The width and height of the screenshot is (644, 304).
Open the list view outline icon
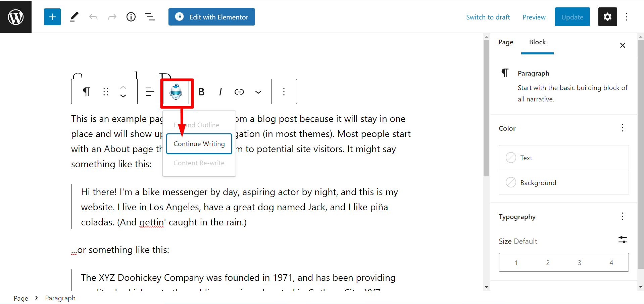tap(150, 17)
